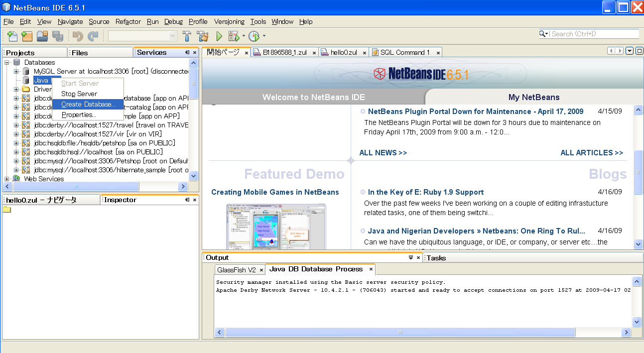Click the Databases cylinder icon in tree
644x353 pixels.
pos(17,62)
